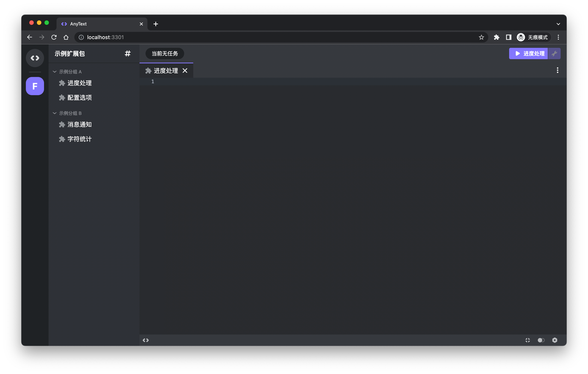The height and width of the screenshot is (374, 588).
Task: Click the hash icon beside 示例扩展包
Action: [128, 53]
